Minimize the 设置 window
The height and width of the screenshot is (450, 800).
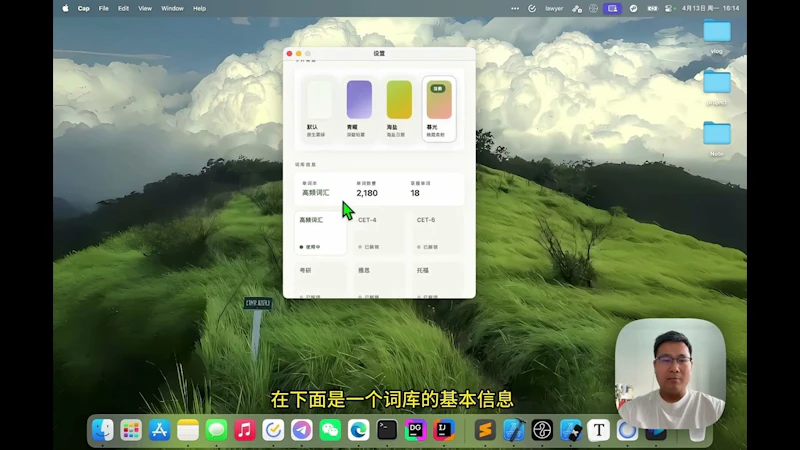click(298, 54)
